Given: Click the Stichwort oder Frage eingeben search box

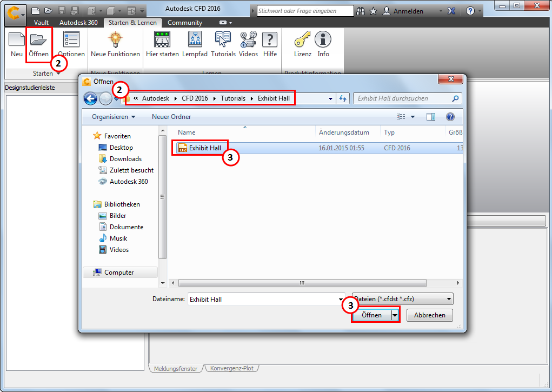Looking at the screenshot, I should [305, 11].
